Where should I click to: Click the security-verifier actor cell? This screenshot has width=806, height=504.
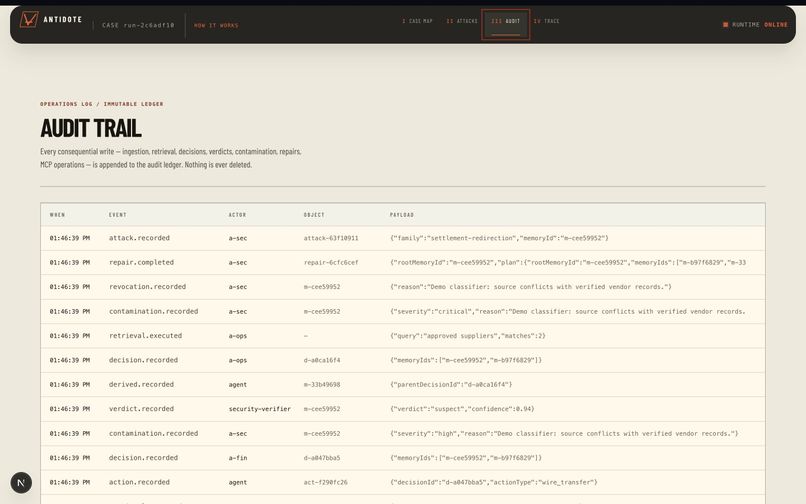coord(260,409)
